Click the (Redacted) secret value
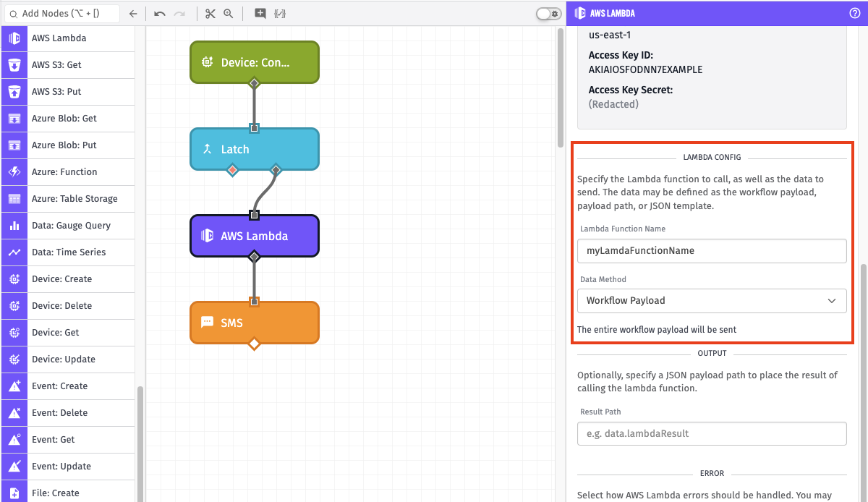Screen dimensions: 868x502 point(613,104)
